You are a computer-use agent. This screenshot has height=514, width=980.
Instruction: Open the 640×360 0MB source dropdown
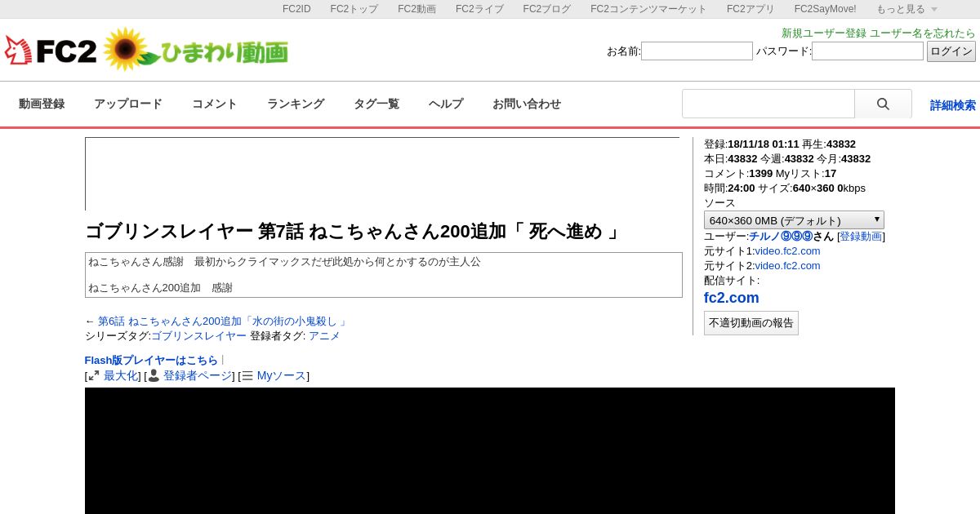[794, 220]
